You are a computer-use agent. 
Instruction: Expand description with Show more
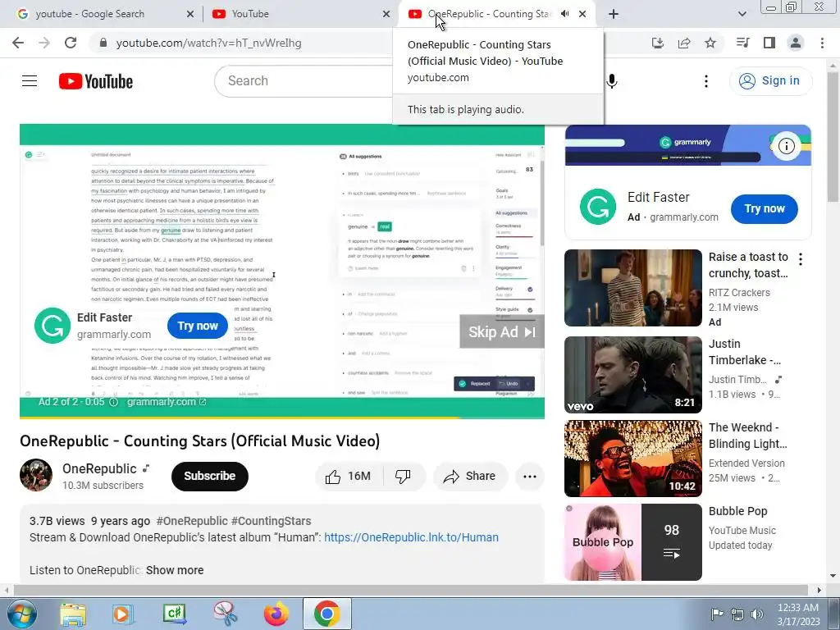pos(175,570)
